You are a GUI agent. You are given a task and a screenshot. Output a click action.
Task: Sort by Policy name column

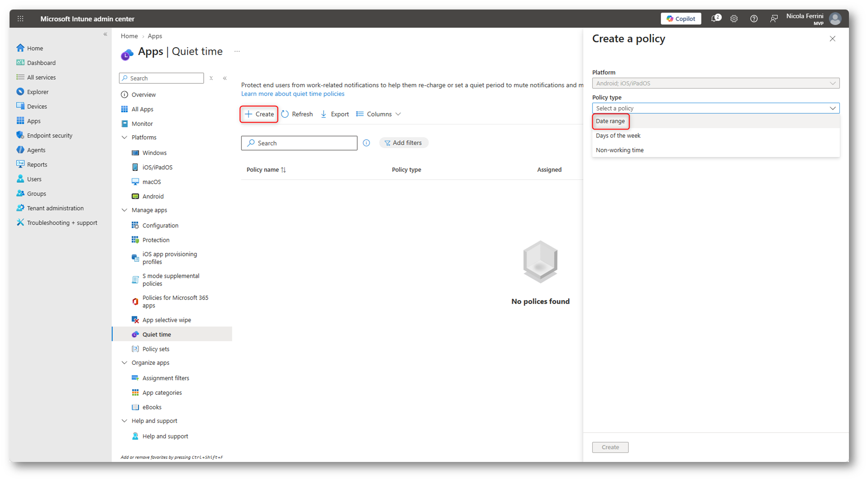(266, 169)
